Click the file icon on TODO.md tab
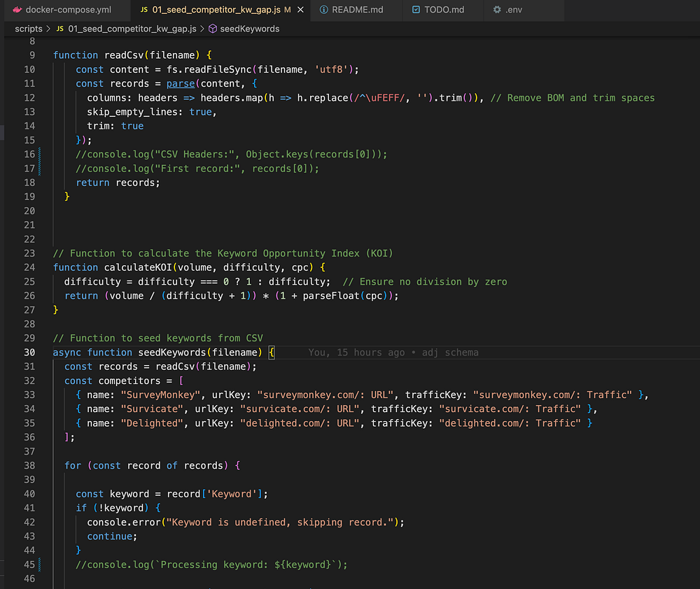 (416, 10)
